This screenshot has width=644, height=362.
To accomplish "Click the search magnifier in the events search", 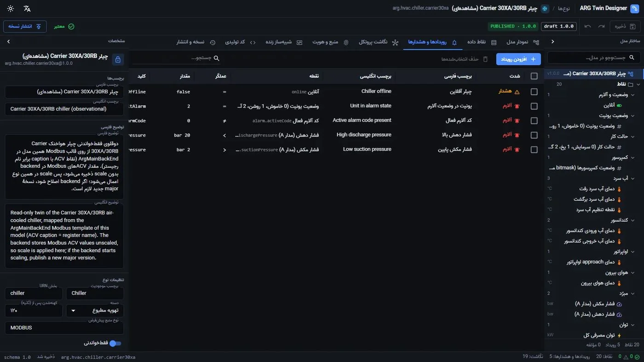I will pos(216,58).
